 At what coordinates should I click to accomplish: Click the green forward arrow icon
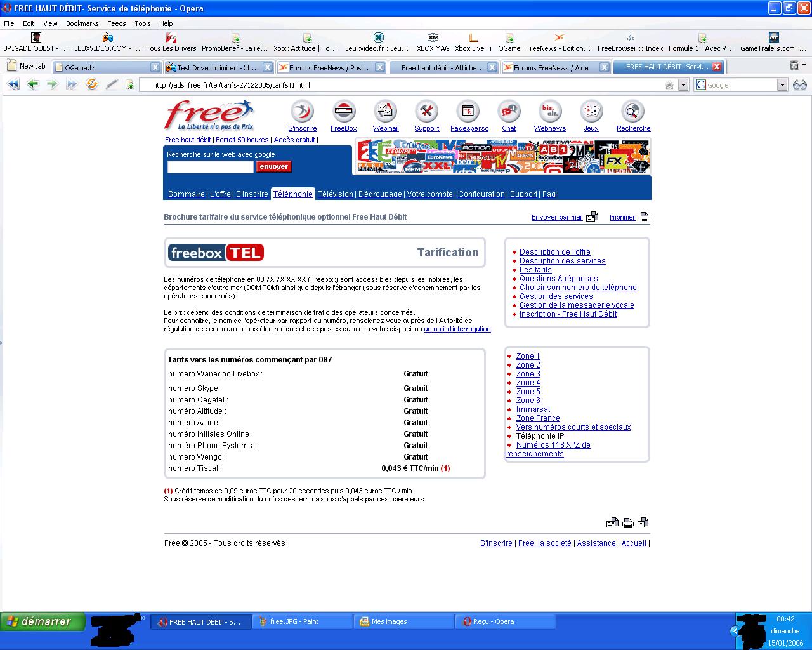52,84
